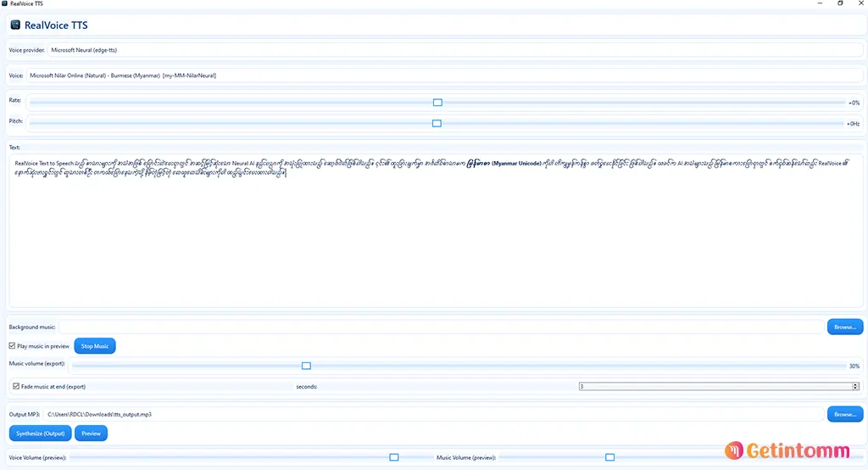Click the Stop Music button
868x470 pixels.
point(95,346)
